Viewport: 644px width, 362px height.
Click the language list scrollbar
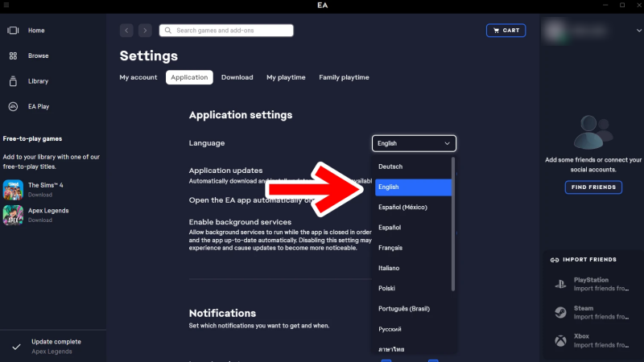[x=453, y=225]
